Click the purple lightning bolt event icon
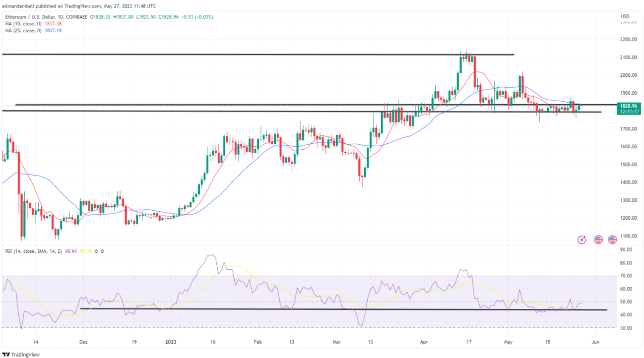 pos(582,239)
